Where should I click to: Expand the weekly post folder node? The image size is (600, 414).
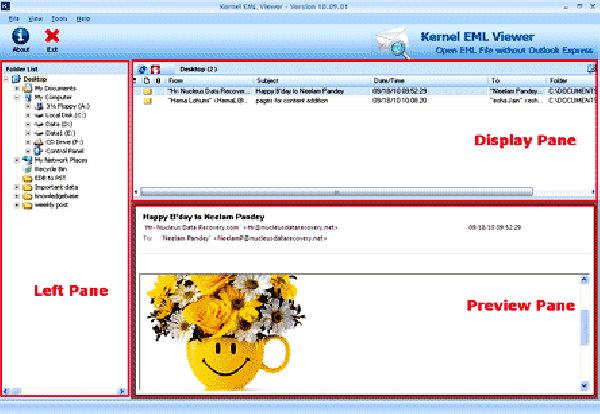(17, 205)
